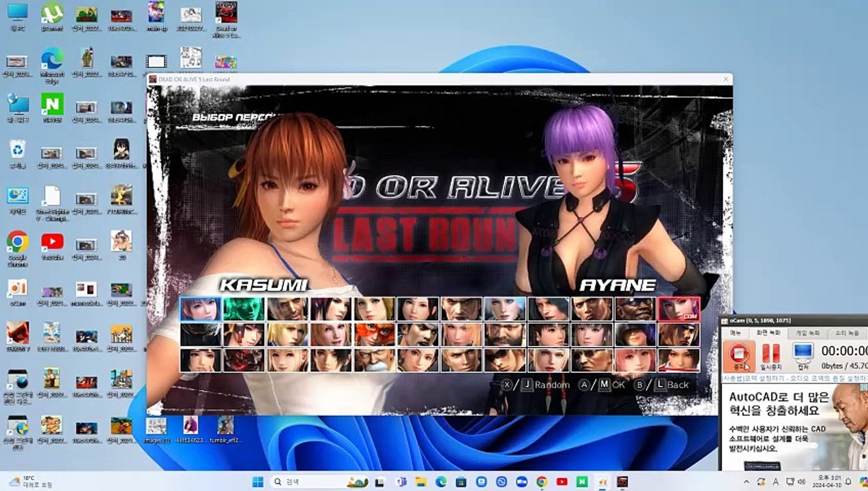The height and width of the screenshot is (491, 868).
Task: Switch to the Dead or Alive taskbar icon
Action: click(x=622, y=481)
